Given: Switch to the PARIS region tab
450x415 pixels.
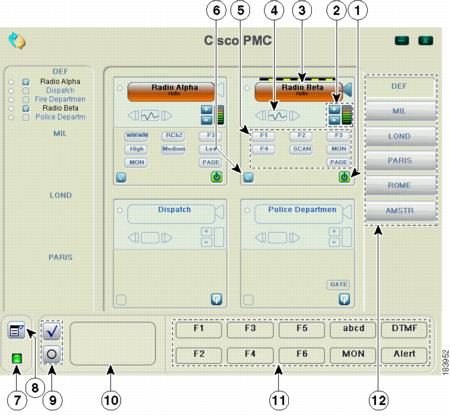Looking at the screenshot, I should click(400, 161).
